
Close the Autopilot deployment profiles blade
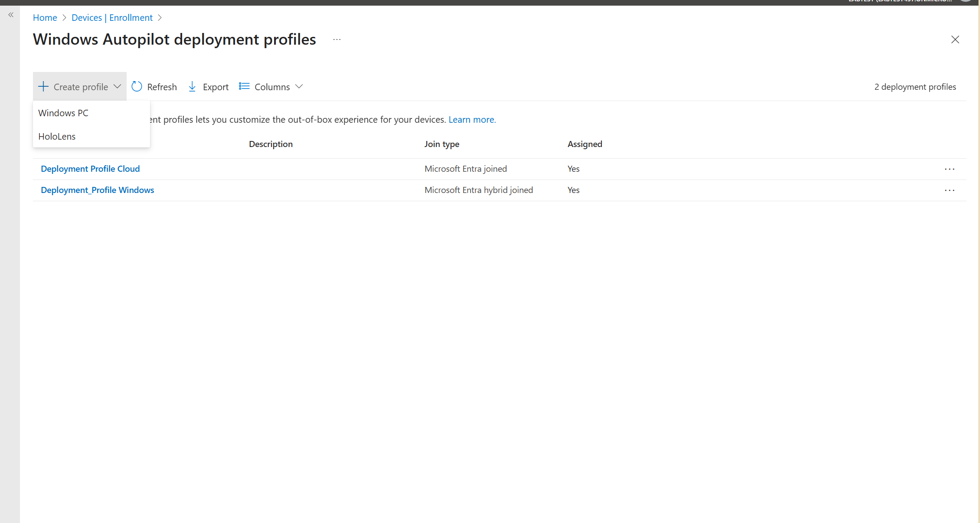(x=955, y=39)
